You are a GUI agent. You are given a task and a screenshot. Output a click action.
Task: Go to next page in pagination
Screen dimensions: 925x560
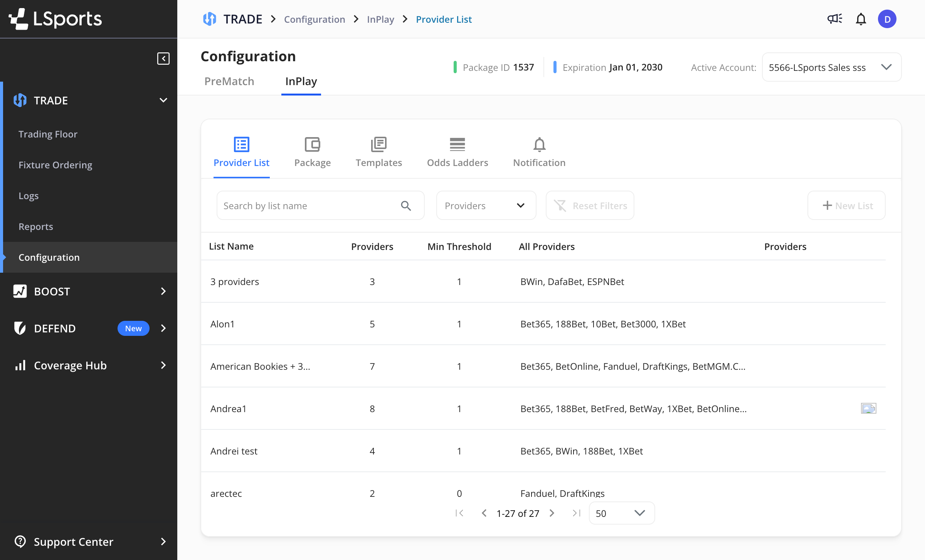point(552,513)
